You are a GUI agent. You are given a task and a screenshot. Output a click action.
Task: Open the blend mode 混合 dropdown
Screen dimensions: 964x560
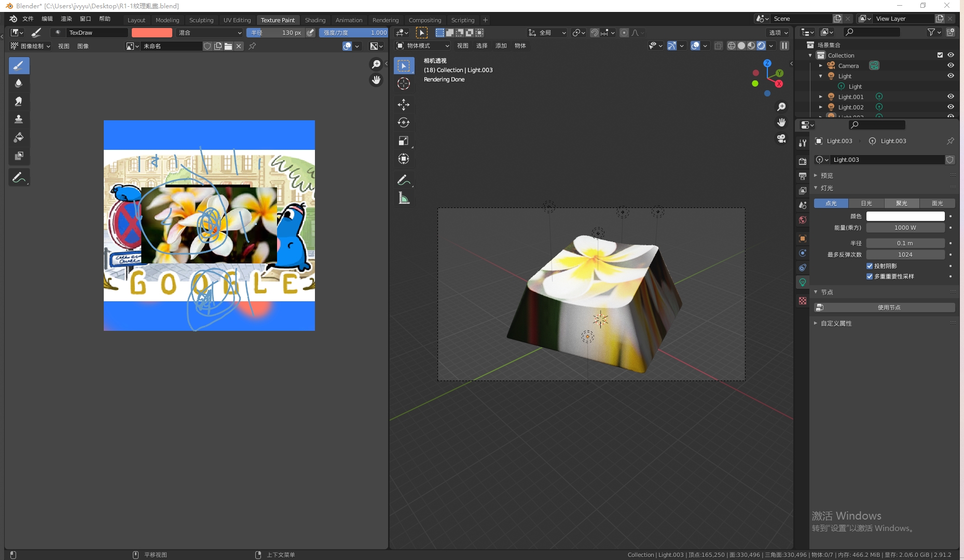pos(210,33)
